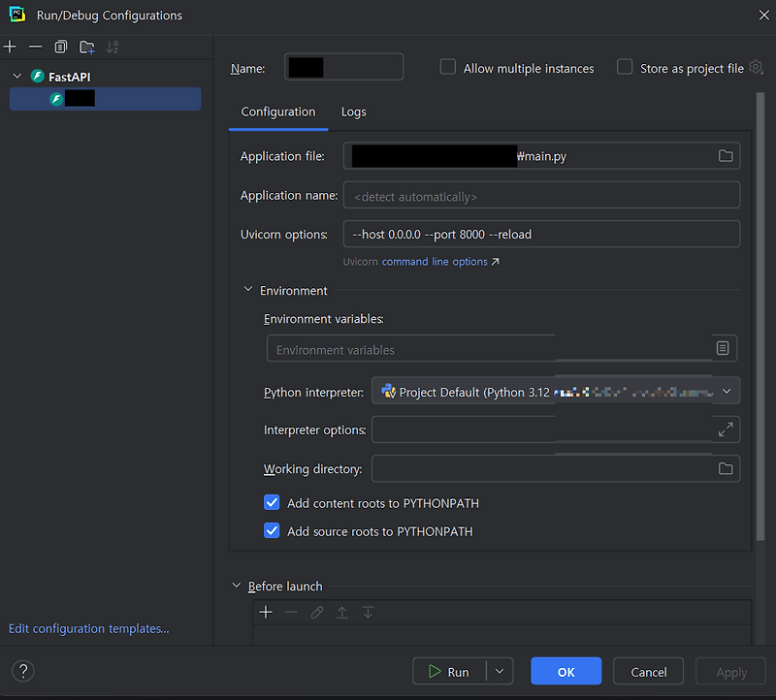Switch to the Logs tab
This screenshot has width=776, height=700.
pyautogui.click(x=353, y=111)
